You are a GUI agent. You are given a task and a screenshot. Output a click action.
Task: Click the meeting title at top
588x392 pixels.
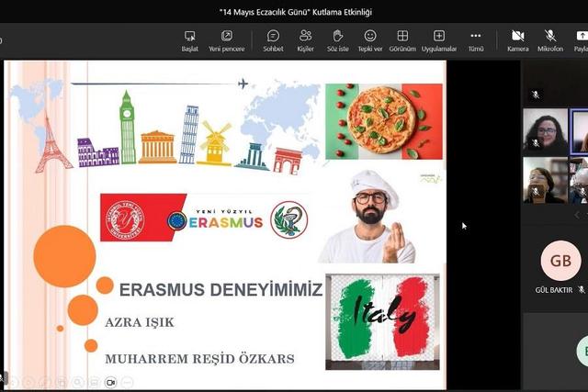[x=296, y=12]
